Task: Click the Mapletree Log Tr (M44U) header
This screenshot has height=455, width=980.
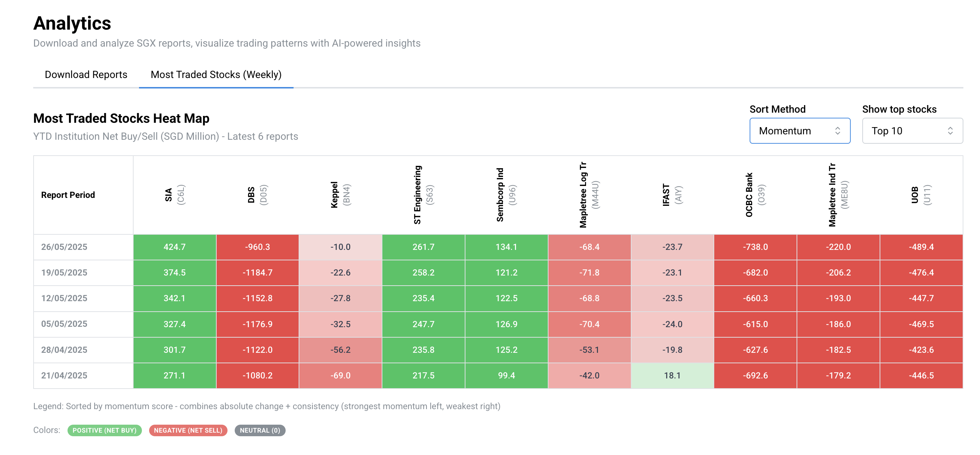Action: [x=589, y=195]
